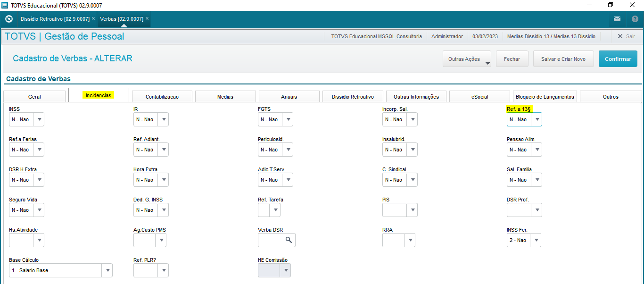644x284 pixels.
Task: Open the Dissidio Retroativo form tab
Action: click(x=353, y=97)
